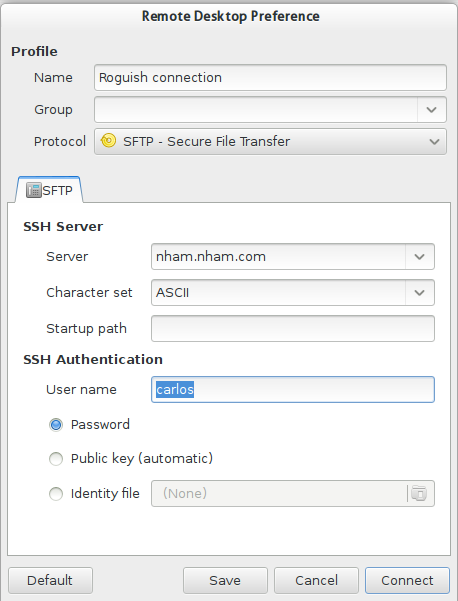Screen dimensions: 458x601
Task: Click the Default button
Action: tap(50, 580)
